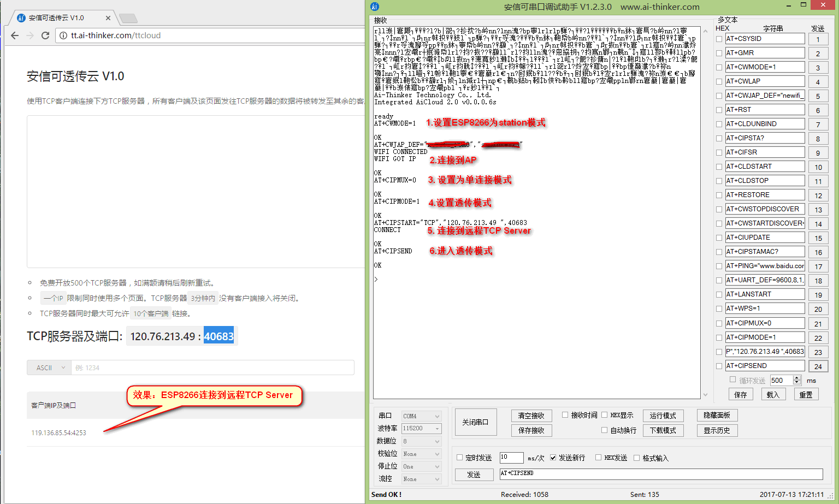The height and width of the screenshot is (504, 839).
Task: Click 发送 button next to AT+CIPSEND input
Action: (x=474, y=475)
